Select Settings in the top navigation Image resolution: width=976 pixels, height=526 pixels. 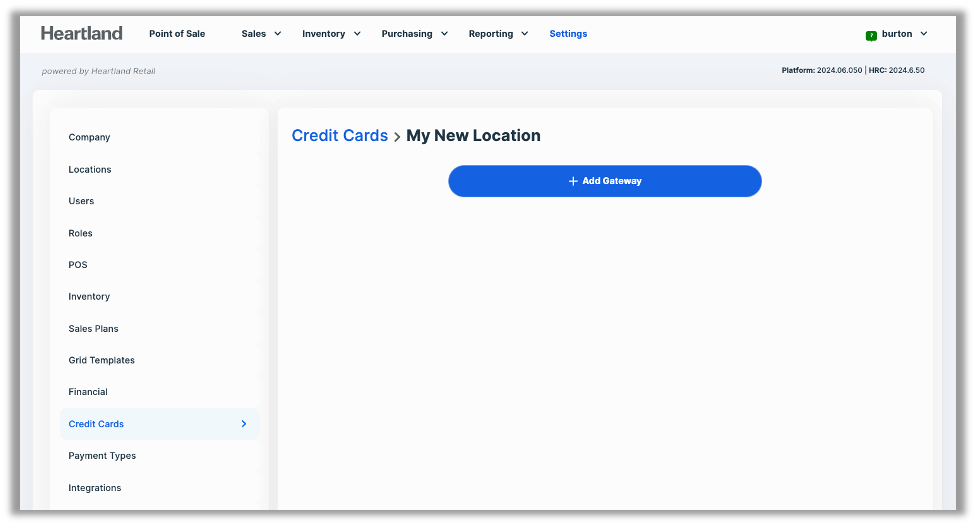point(568,34)
